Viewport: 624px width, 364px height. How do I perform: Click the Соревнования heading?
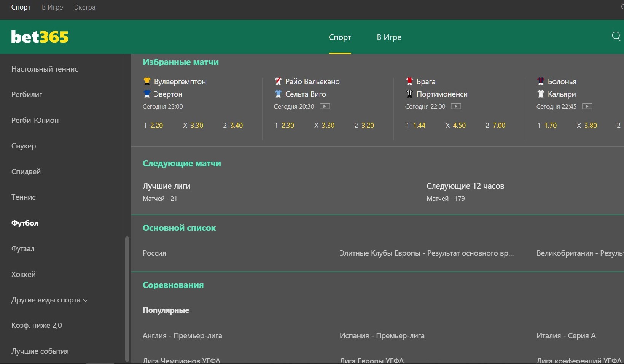tap(173, 285)
